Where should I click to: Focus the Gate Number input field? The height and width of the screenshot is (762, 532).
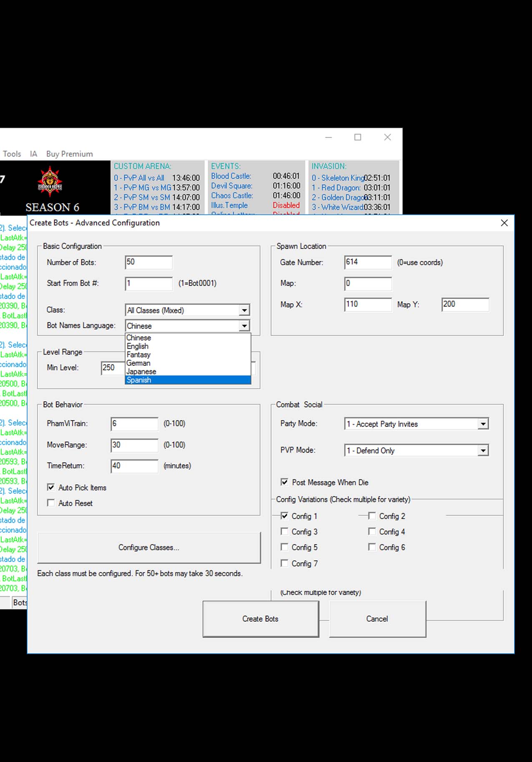point(368,262)
